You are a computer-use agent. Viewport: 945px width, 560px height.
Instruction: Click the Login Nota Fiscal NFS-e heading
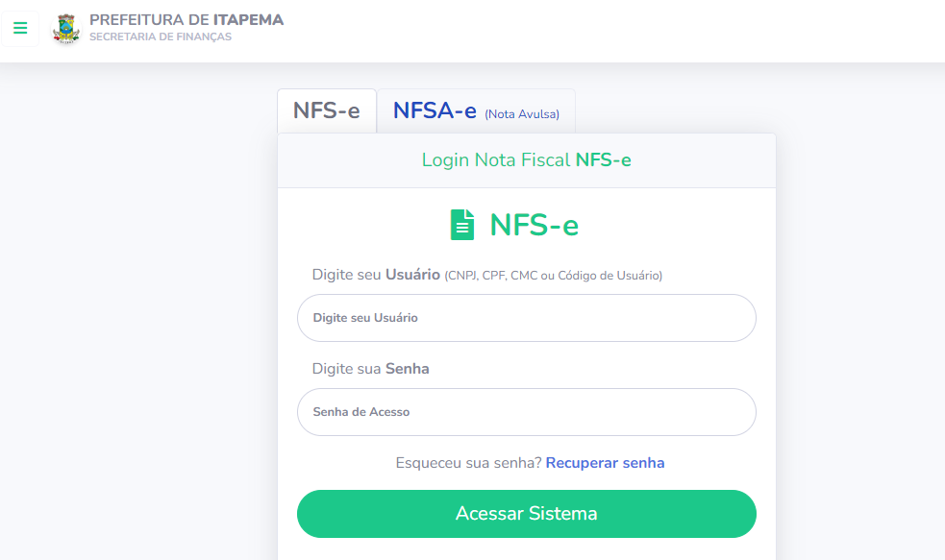click(527, 160)
